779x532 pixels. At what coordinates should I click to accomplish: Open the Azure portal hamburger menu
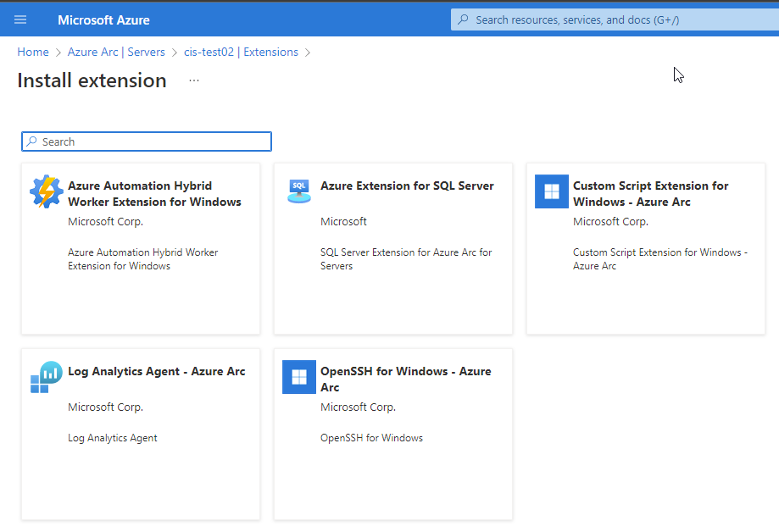click(x=20, y=19)
